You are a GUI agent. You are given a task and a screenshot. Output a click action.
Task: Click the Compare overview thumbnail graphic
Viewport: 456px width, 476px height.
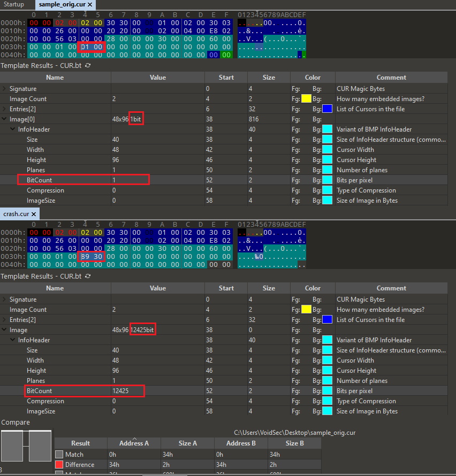(x=26, y=447)
